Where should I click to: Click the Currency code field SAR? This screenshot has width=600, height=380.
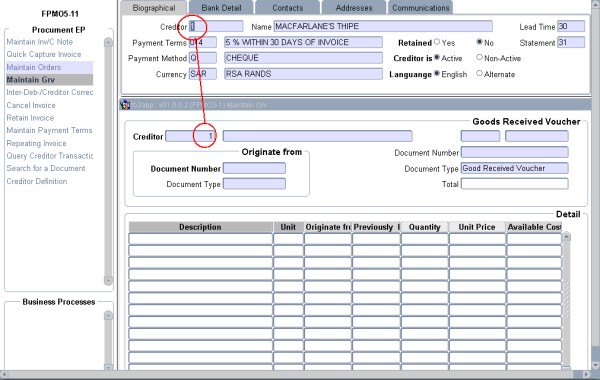(203, 74)
